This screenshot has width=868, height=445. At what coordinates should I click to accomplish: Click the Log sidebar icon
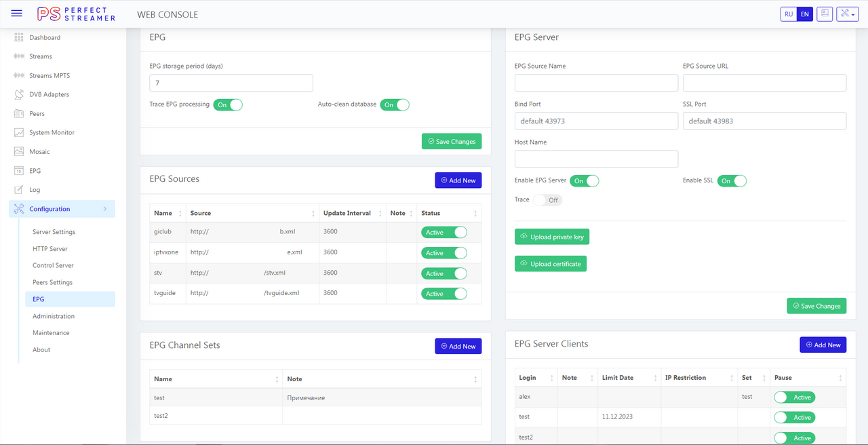19,190
